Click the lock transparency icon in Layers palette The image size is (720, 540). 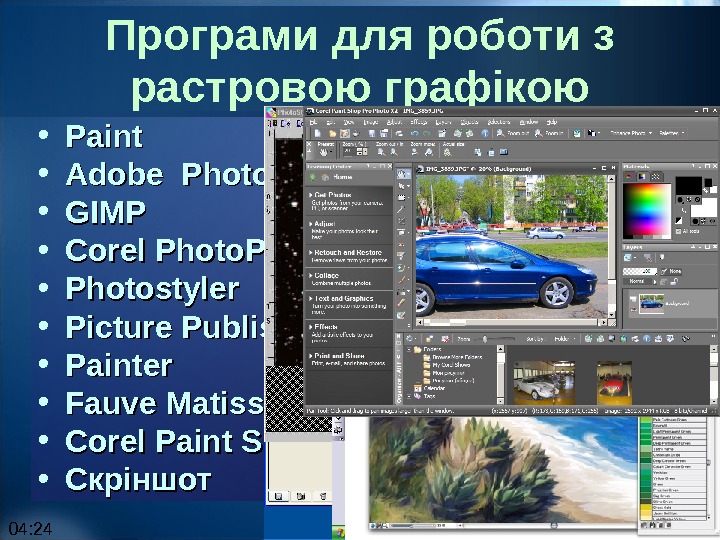pyautogui.click(x=674, y=281)
